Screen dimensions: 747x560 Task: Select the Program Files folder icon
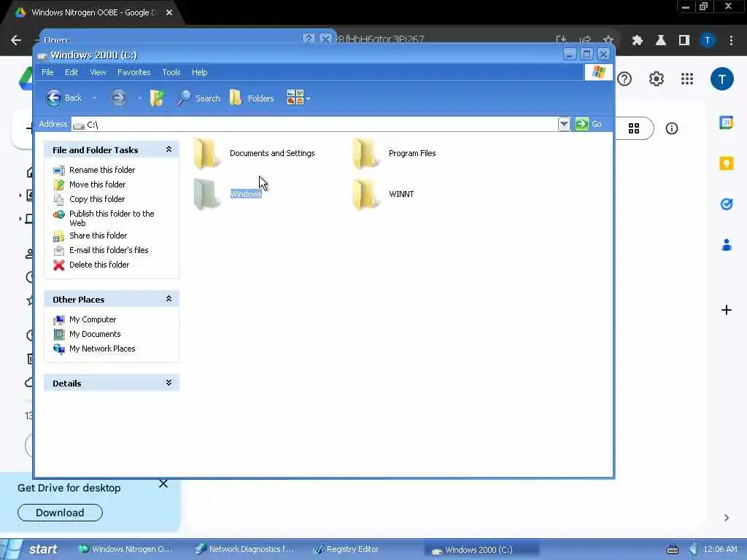(x=365, y=153)
